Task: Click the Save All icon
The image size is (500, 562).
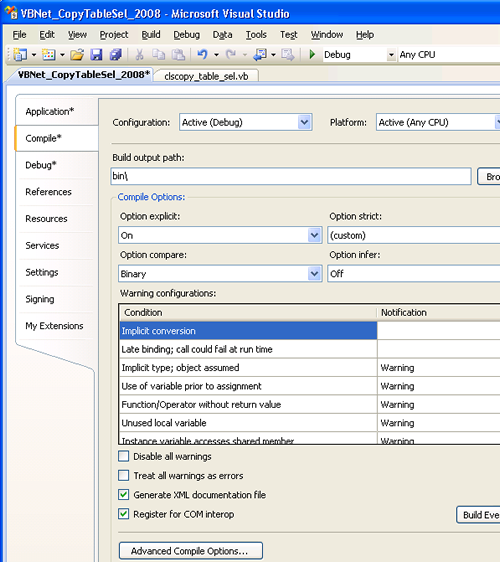Action: (x=115, y=54)
